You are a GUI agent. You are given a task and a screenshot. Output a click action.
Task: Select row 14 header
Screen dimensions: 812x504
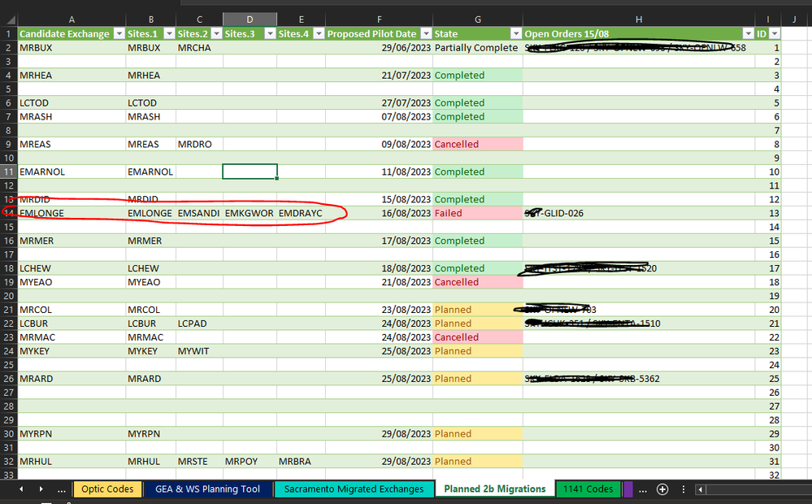point(9,213)
